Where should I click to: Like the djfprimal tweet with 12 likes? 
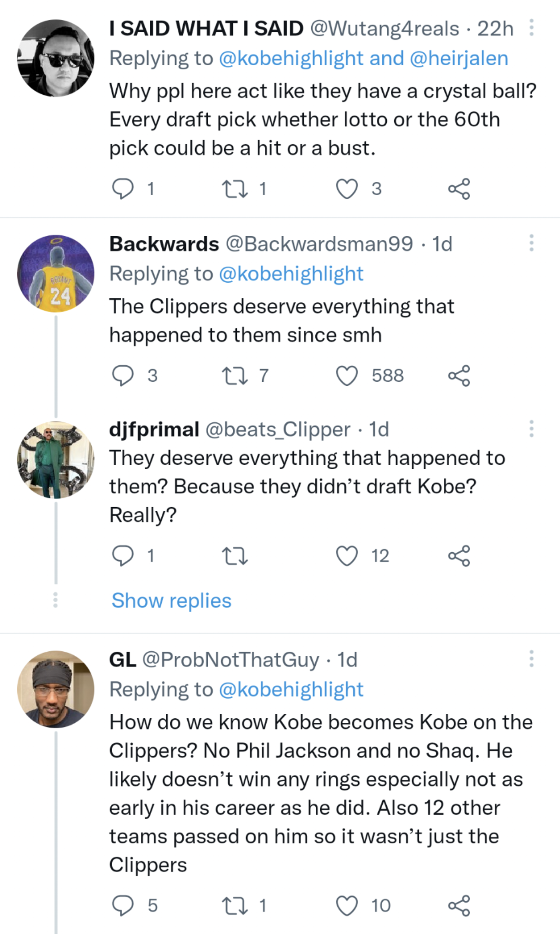coord(347,556)
